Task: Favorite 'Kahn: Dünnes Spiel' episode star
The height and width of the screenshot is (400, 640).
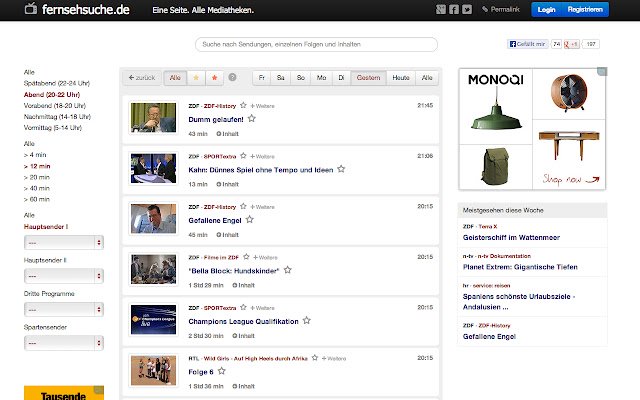Action: [341, 169]
